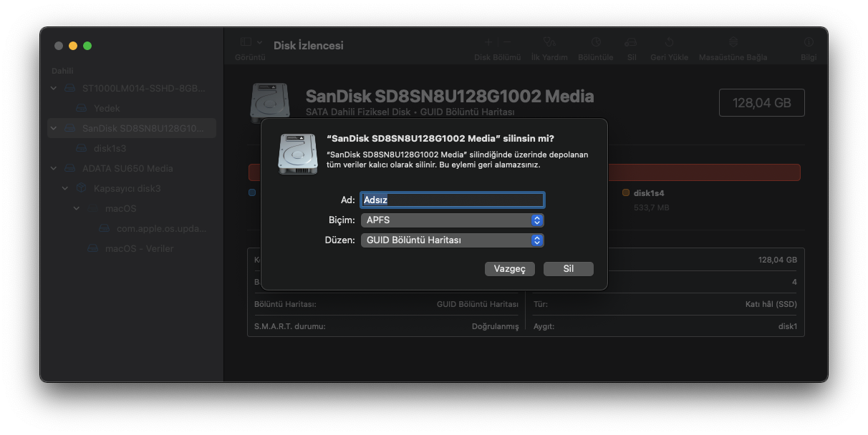Image resolution: width=868 pixels, height=435 pixels.
Task: Open the Düzen scheme dropdown GUID Bölüntü Haritası
Action: 453,240
